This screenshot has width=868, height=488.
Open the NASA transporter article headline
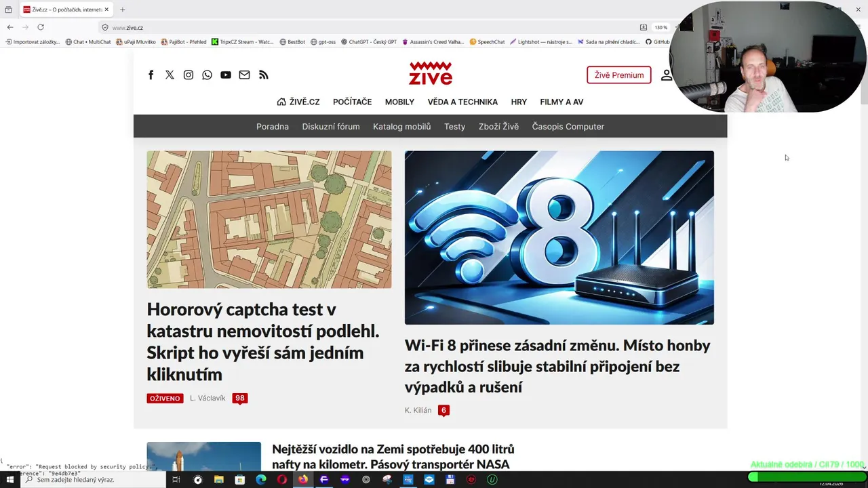pos(393,457)
